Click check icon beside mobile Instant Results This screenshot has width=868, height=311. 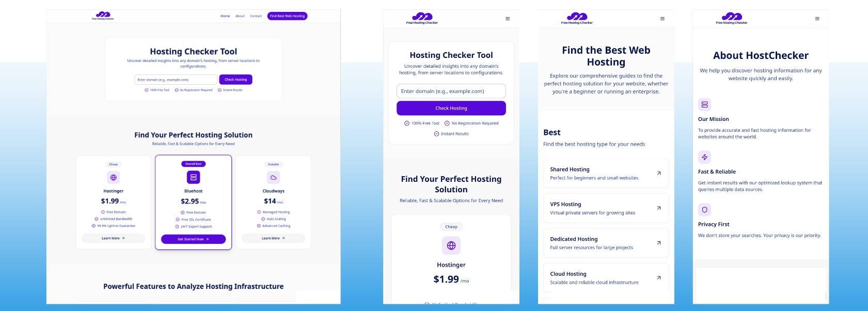point(436,134)
